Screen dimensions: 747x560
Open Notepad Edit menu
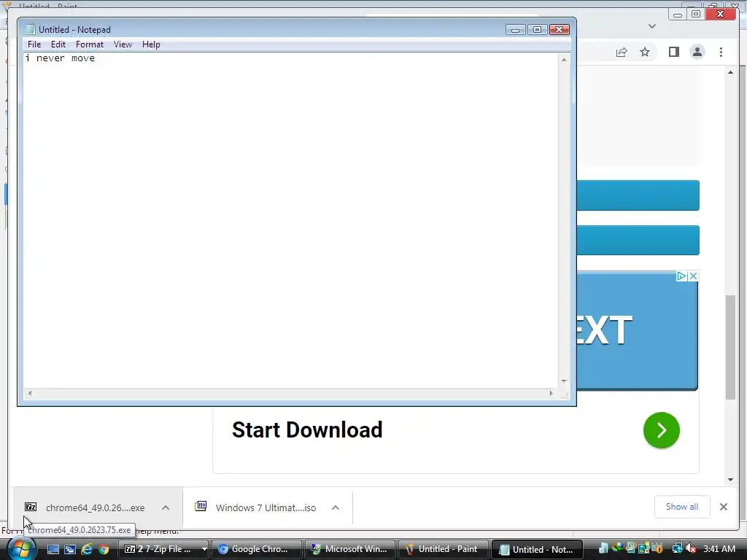click(58, 44)
